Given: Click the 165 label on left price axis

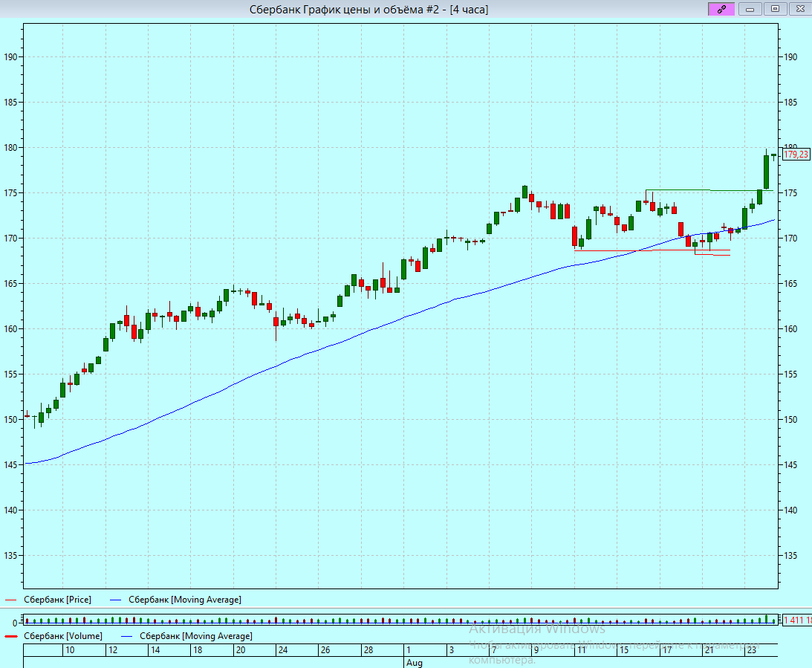Looking at the screenshot, I should click(x=10, y=284).
